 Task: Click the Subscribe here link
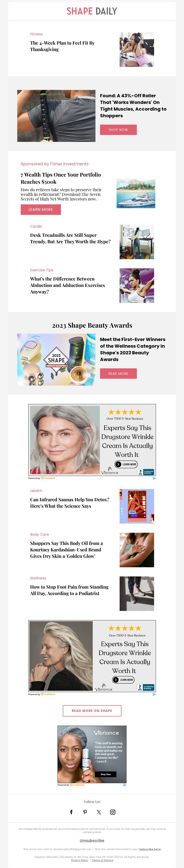(x=150, y=849)
